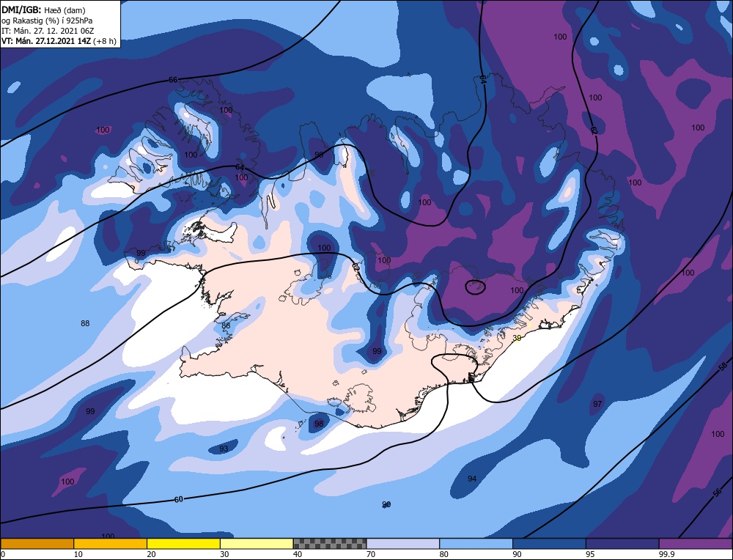The image size is (733, 560).
Task: Click the orange 10–20 legend swatch
Action: pos(111,543)
